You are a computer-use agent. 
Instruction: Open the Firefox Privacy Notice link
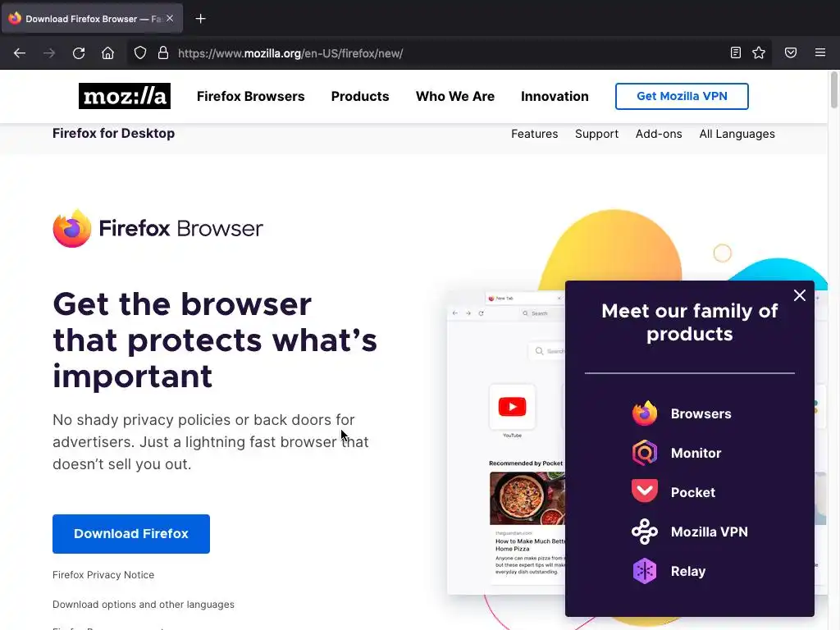tap(103, 575)
